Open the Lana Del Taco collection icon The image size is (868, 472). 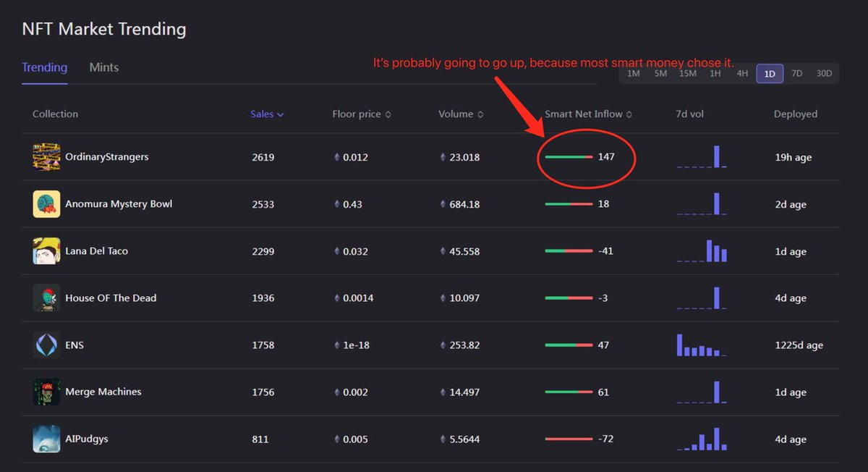pos(46,251)
